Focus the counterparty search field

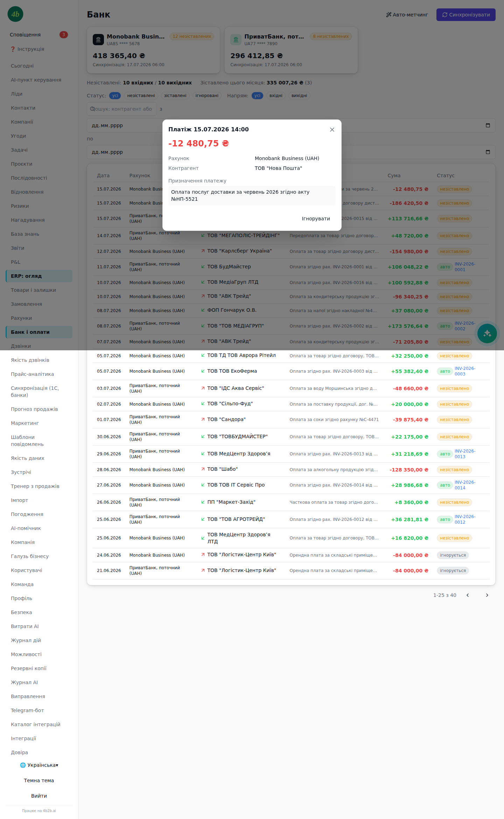point(121,109)
